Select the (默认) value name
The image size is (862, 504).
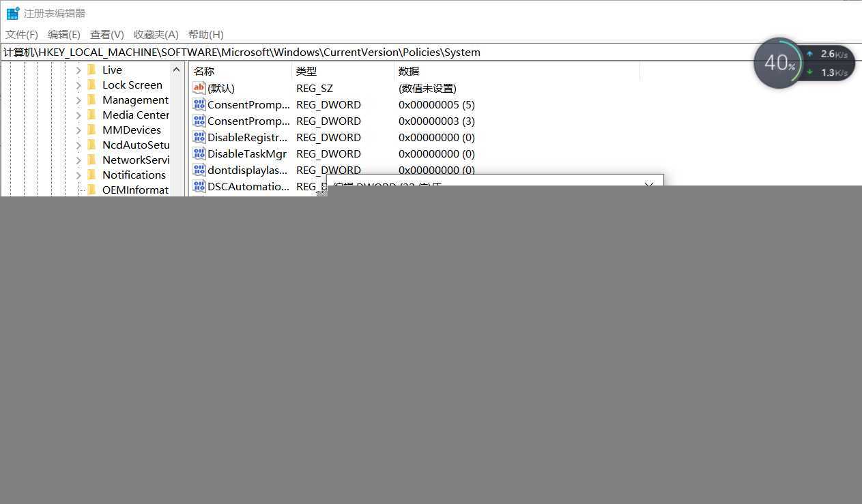221,88
